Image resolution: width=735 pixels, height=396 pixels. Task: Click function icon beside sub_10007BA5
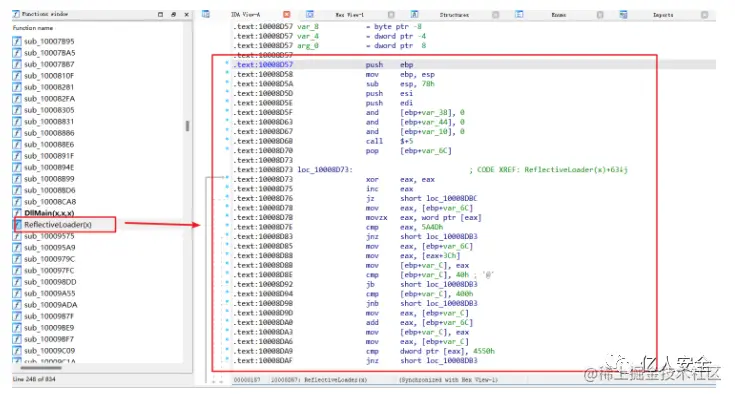17,52
